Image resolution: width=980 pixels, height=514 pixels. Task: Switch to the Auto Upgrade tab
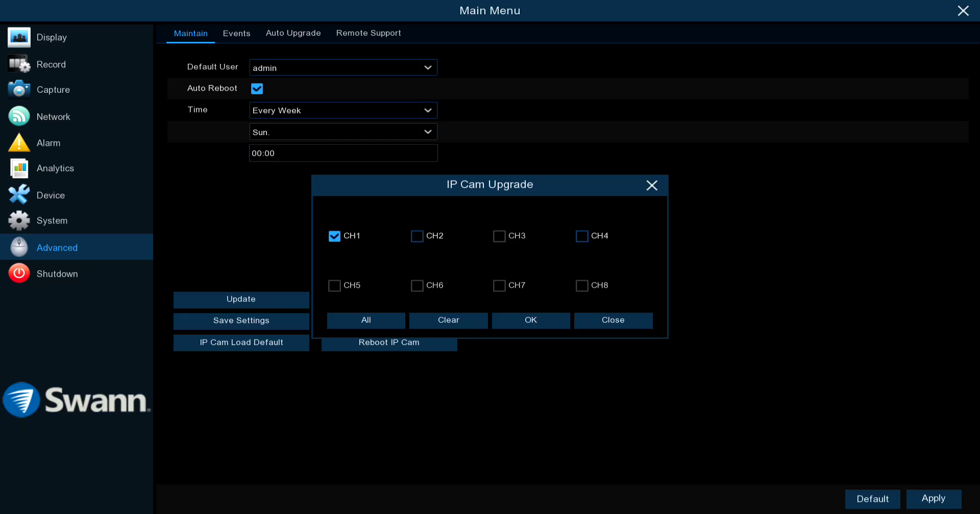pyautogui.click(x=293, y=33)
